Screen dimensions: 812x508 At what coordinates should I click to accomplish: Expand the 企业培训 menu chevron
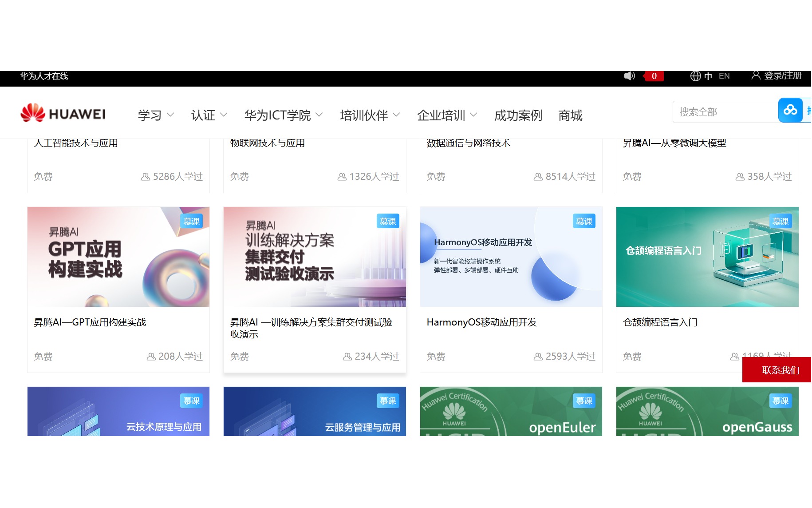point(473,115)
